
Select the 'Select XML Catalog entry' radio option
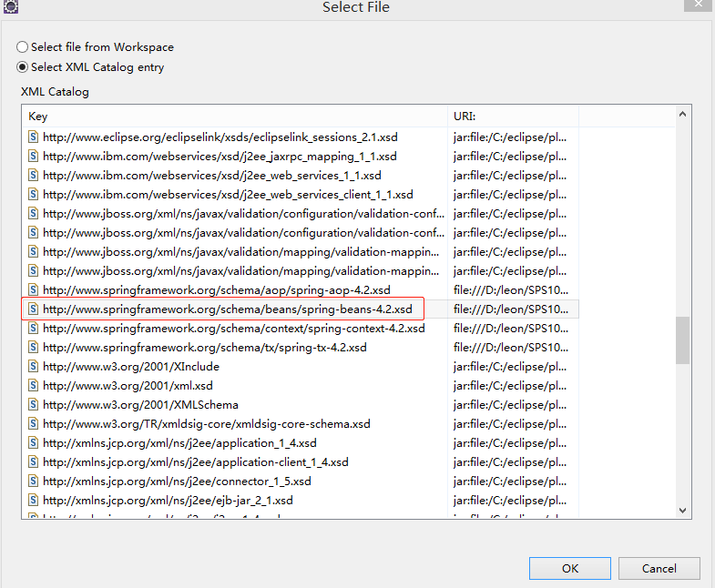tap(23, 67)
